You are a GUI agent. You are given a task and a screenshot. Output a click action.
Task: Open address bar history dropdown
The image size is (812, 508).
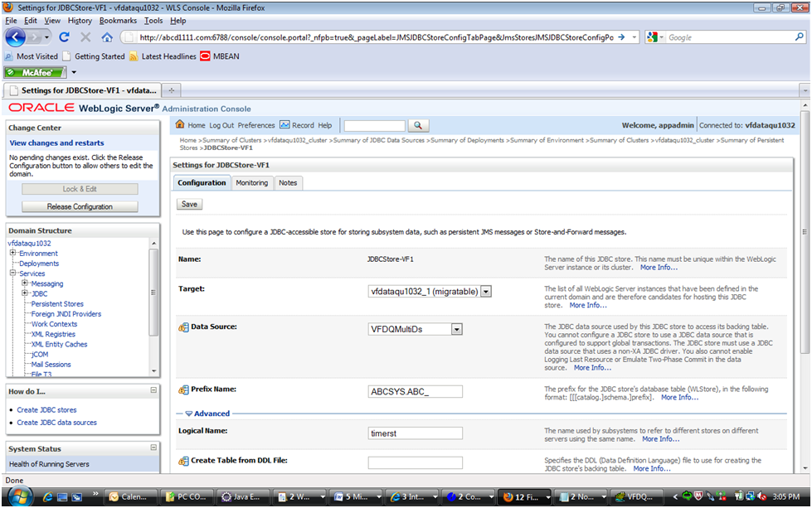(x=635, y=37)
